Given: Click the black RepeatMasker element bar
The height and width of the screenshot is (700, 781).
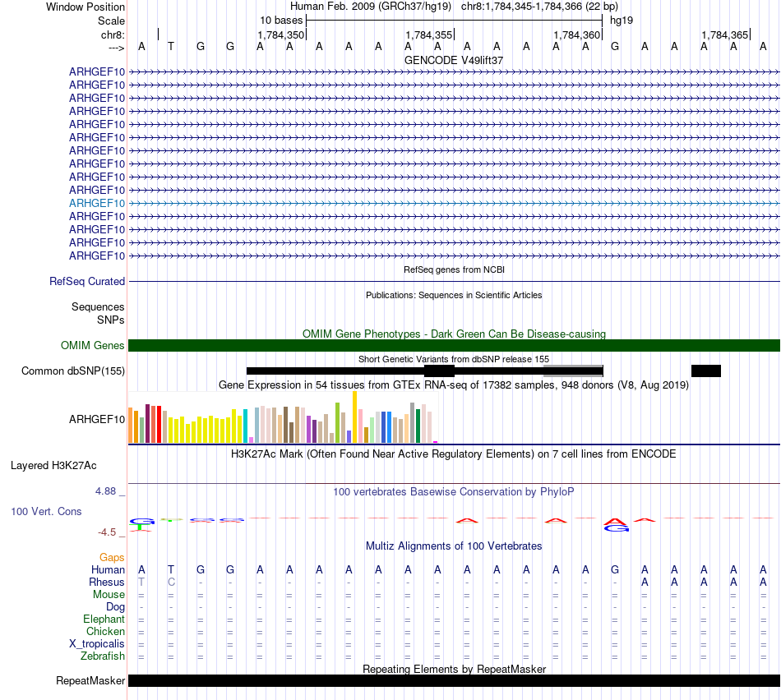Looking at the screenshot, I should [454, 680].
